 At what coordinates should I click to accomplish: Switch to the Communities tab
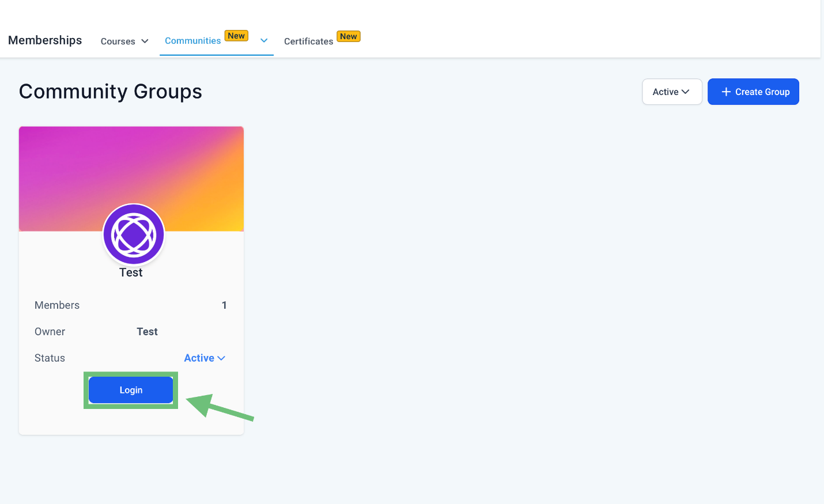pyautogui.click(x=193, y=41)
